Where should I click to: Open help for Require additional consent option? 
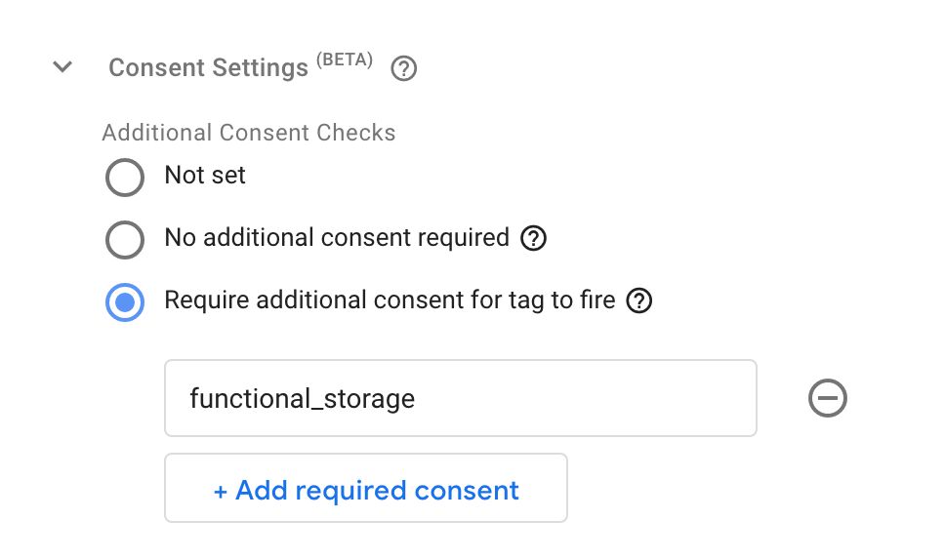coord(638,300)
